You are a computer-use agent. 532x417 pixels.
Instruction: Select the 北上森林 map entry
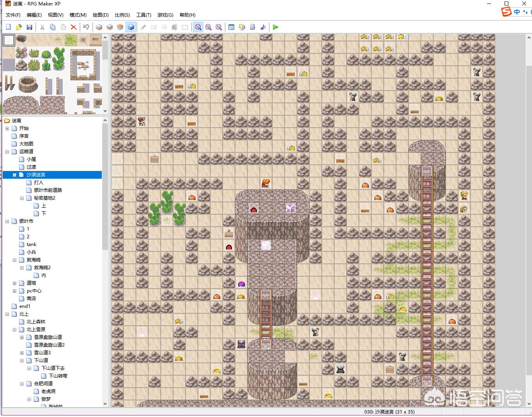coord(36,322)
